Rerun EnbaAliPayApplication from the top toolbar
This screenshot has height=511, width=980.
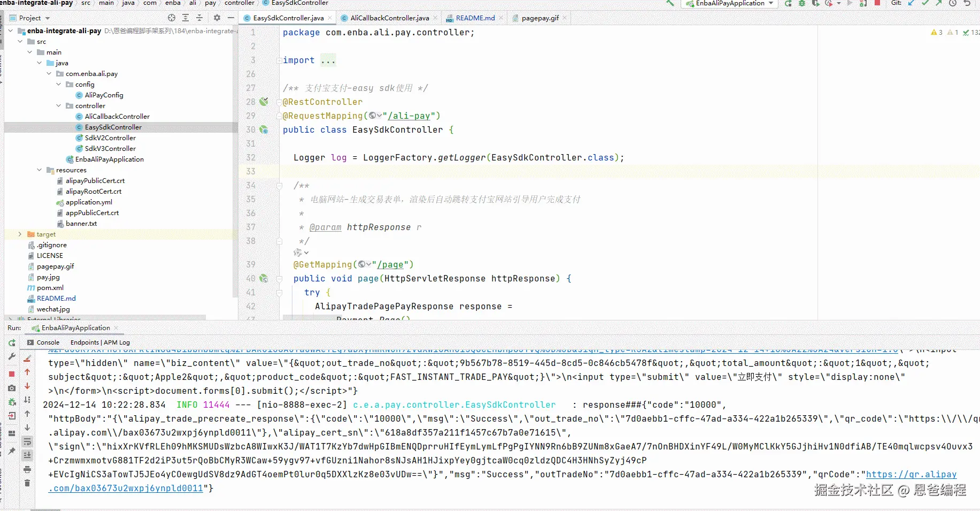[x=788, y=3]
